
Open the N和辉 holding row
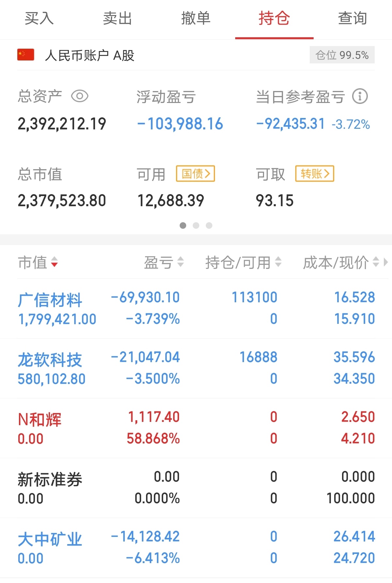pyautogui.click(x=196, y=428)
